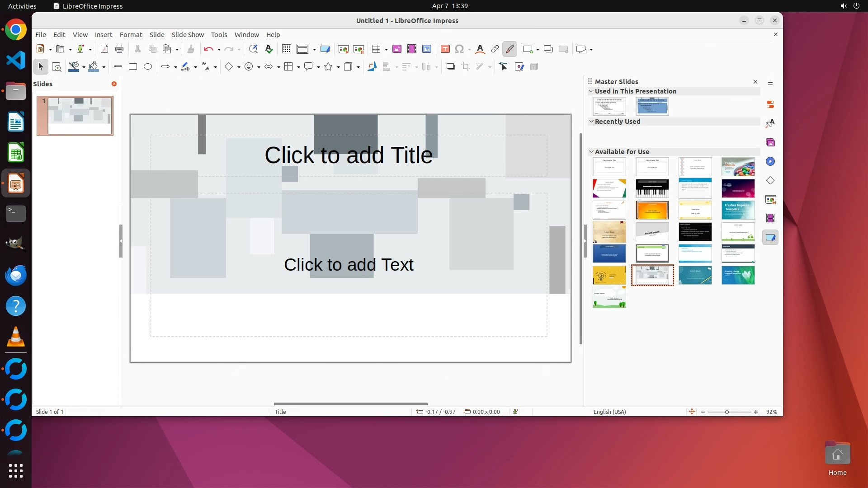Click the Insert Image icon
This screenshot has width=868, height=488.
[x=396, y=49]
